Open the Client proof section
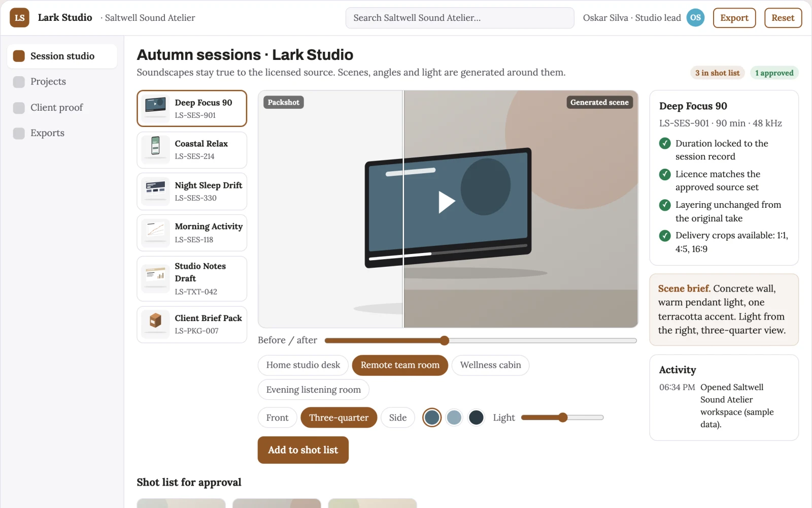This screenshot has height=508, width=812. point(62,108)
